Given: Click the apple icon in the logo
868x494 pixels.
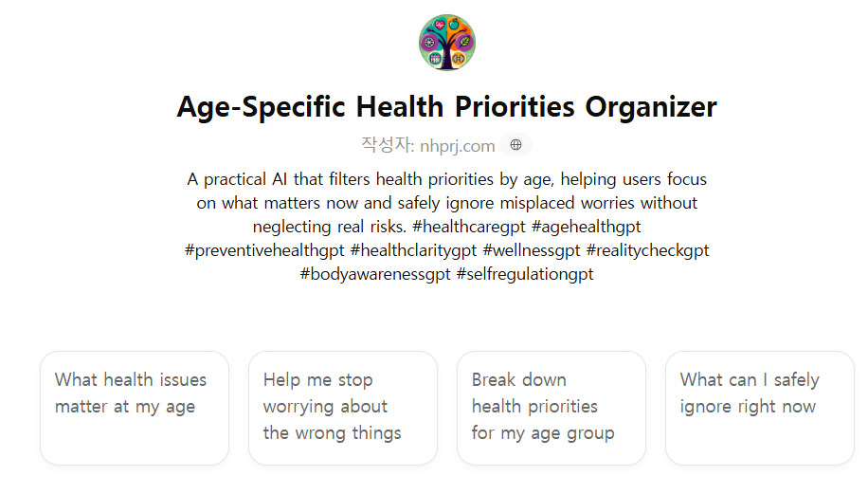Looking at the screenshot, I should point(454,25).
